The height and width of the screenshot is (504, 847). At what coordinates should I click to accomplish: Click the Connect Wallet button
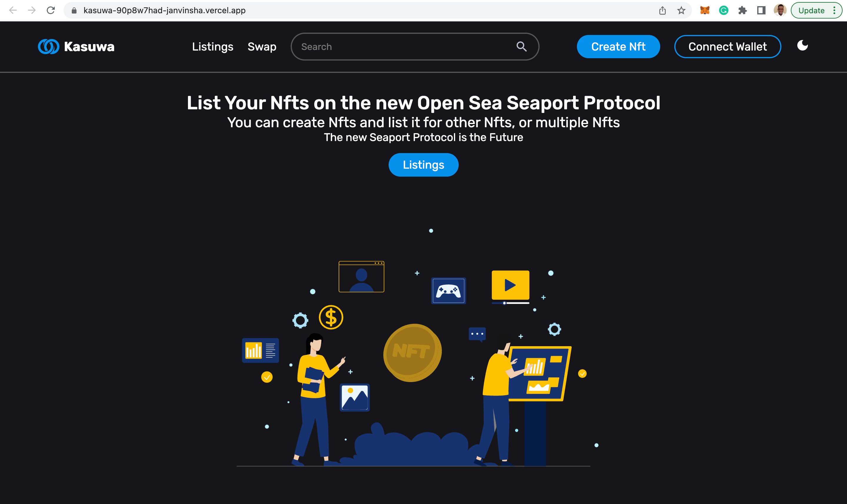click(727, 46)
